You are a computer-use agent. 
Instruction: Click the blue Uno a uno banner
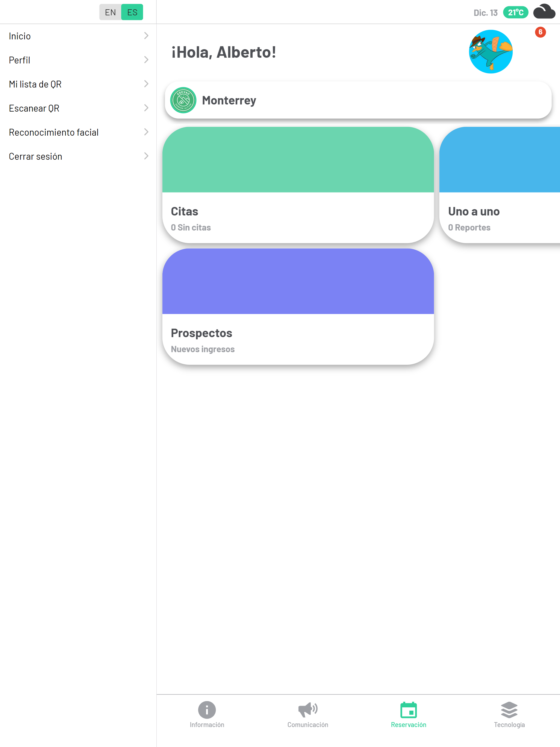pyautogui.click(x=500, y=160)
